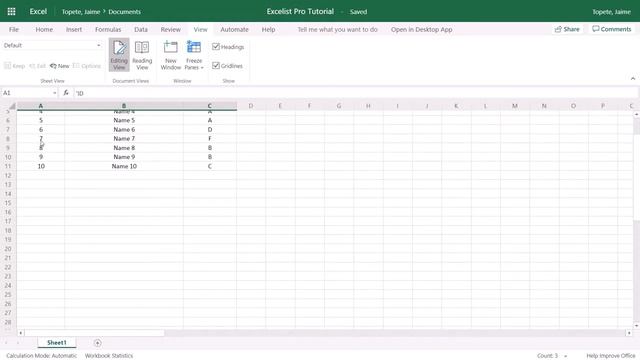Open Workbook Statistics
The height and width of the screenshot is (360, 640).
coord(109,356)
